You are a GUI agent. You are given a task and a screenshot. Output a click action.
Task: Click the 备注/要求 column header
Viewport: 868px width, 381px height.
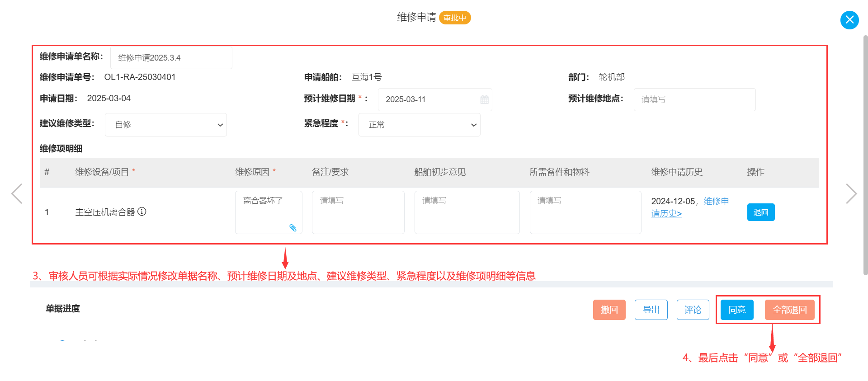[330, 172]
